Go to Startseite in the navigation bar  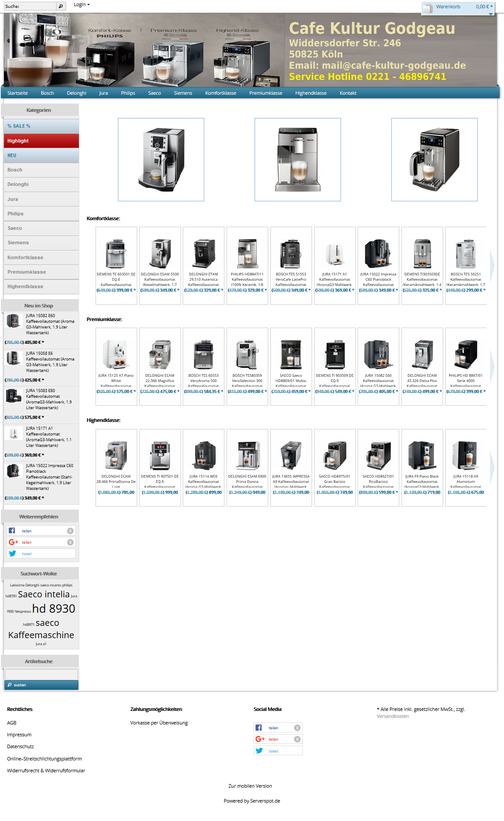coord(18,93)
